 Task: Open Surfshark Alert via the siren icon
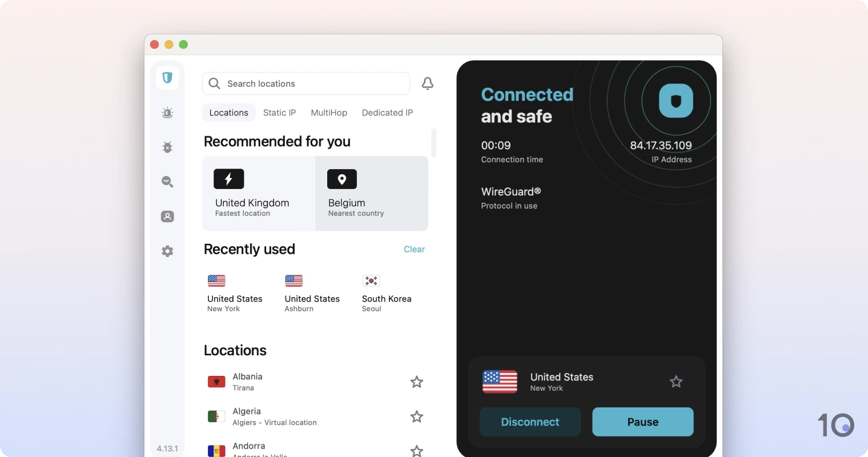(167, 113)
